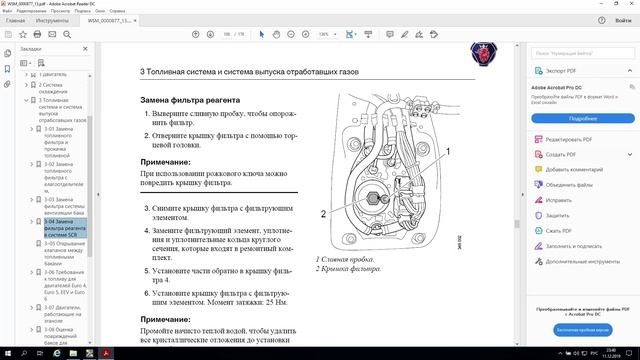Add a new bookmark with the bookmark icon

[41, 63]
